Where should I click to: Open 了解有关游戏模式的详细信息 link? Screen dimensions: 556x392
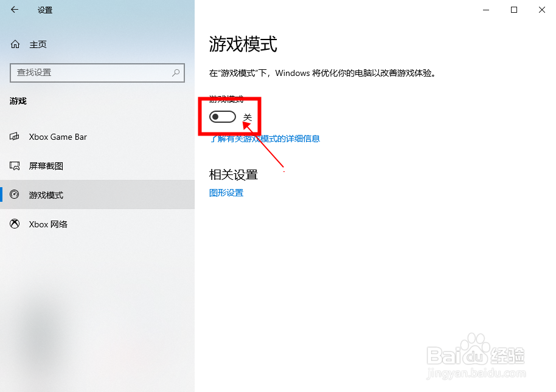tap(265, 139)
